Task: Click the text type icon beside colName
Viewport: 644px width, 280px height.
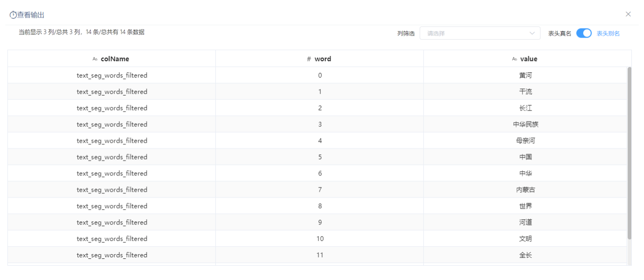Action: tap(95, 59)
